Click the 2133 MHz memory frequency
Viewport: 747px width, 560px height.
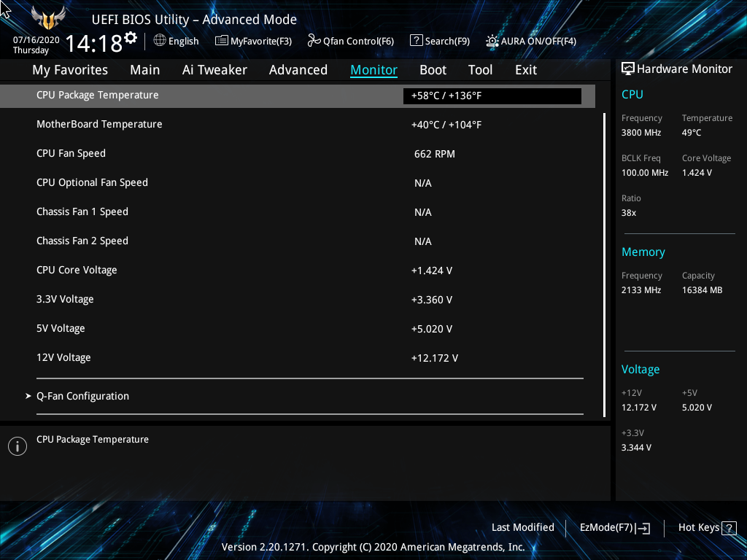(x=640, y=290)
